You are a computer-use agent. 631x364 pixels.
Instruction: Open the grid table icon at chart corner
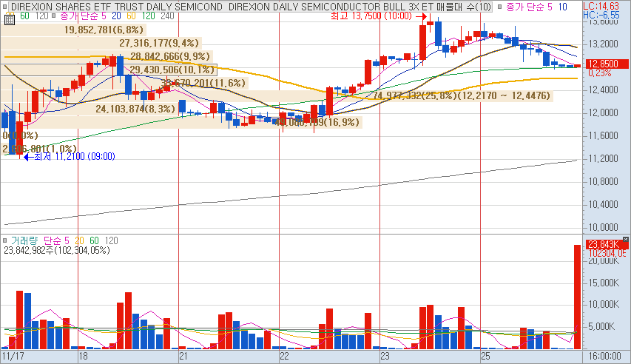click(x=10, y=19)
